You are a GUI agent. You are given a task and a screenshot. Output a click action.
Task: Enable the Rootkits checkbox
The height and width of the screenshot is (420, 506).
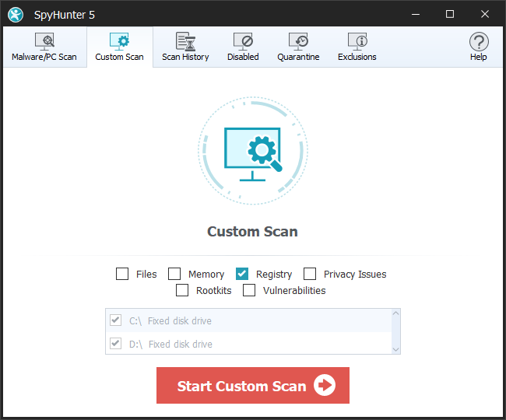tap(182, 290)
